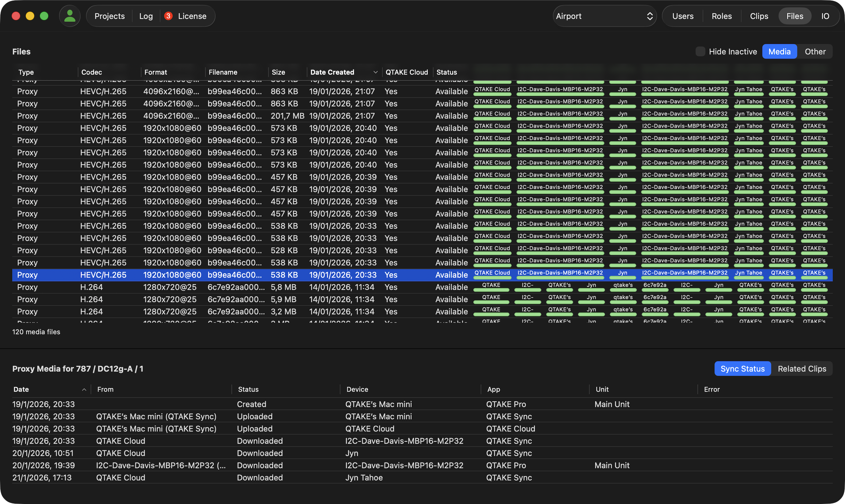Open the Clips tab
Image resolution: width=845 pixels, height=504 pixels.
(x=759, y=16)
